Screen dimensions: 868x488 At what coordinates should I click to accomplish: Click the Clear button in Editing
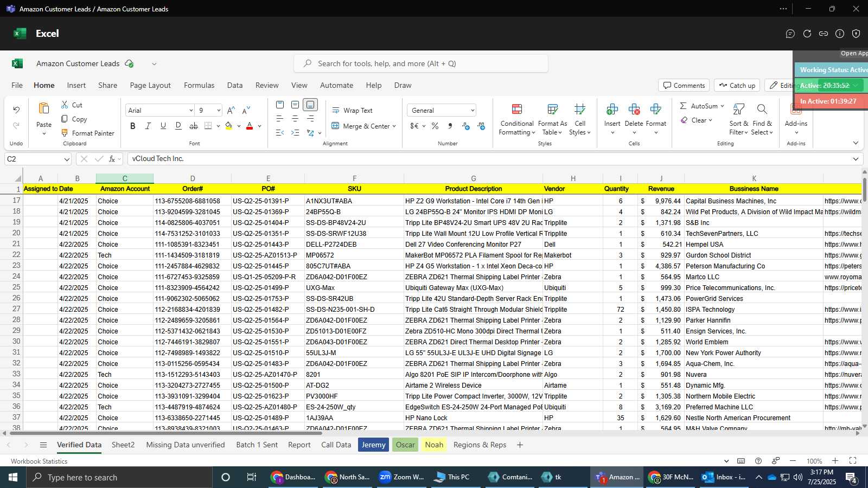[x=696, y=120]
